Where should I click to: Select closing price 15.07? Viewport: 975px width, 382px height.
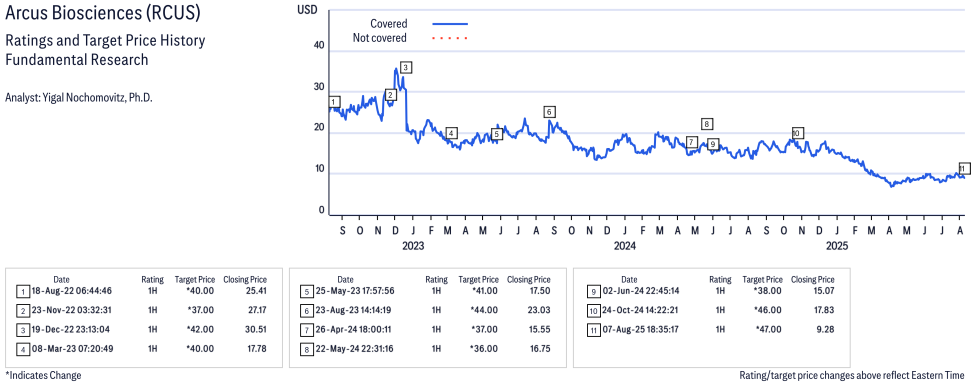[825, 291]
